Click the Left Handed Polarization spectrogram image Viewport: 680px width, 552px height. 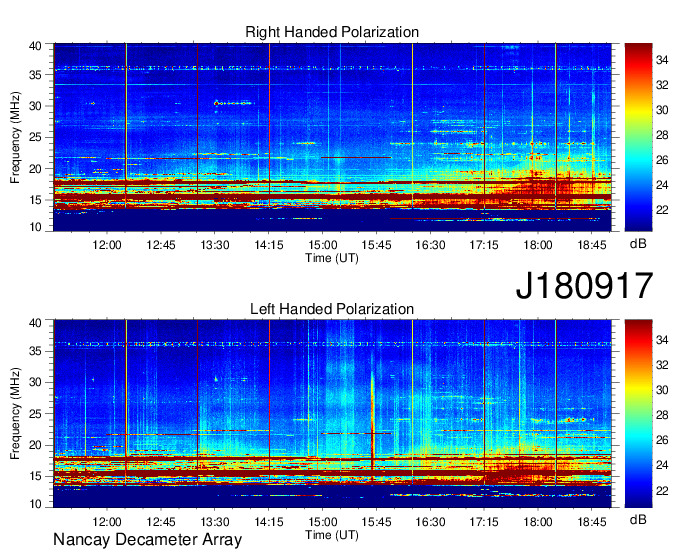333,414
